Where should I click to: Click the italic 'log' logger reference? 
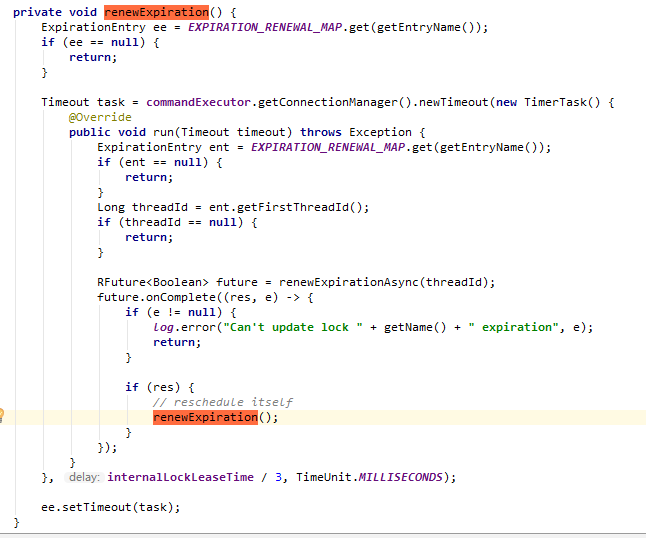163,327
